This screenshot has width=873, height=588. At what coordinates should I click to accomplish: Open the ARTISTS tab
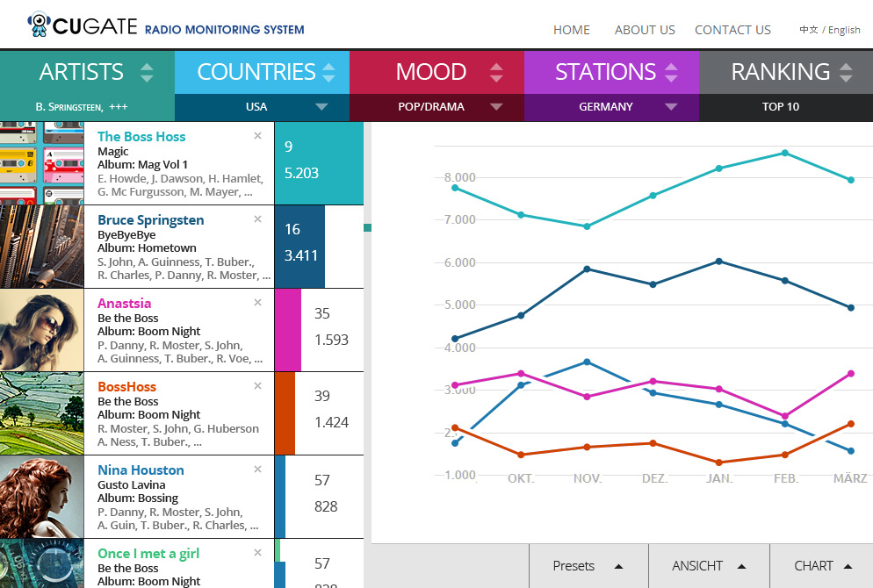82,72
